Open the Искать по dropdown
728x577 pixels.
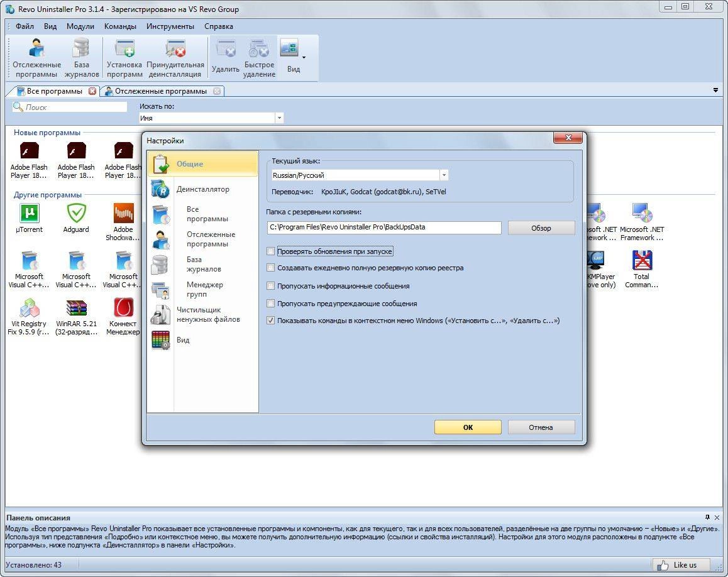click(279, 118)
